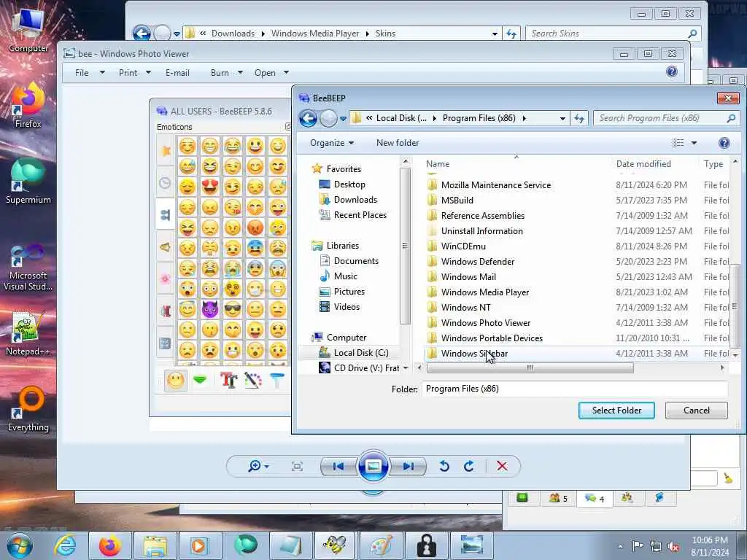Select the heart-eyes emoticon
This screenshot has height=560, width=747.
(209, 187)
